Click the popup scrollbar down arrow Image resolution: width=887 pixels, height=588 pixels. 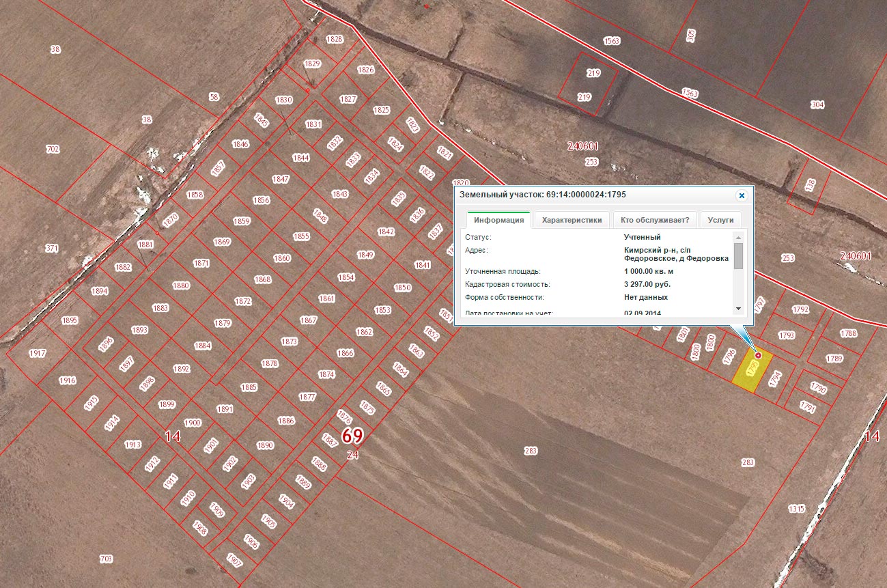pyautogui.click(x=738, y=309)
